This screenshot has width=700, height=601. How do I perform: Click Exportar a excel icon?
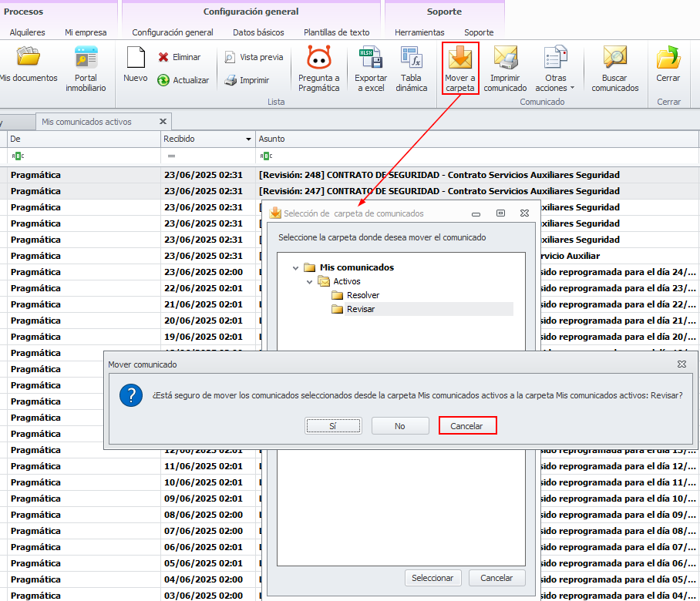point(371,57)
